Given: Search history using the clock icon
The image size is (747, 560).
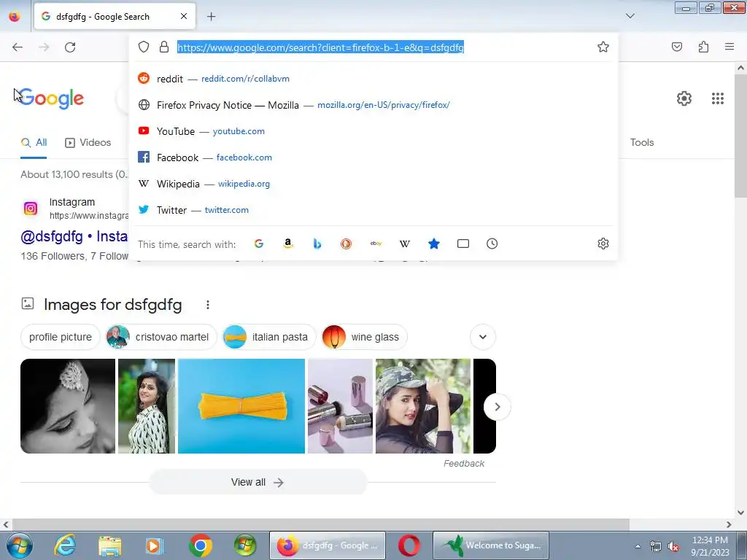Looking at the screenshot, I should (x=492, y=244).
